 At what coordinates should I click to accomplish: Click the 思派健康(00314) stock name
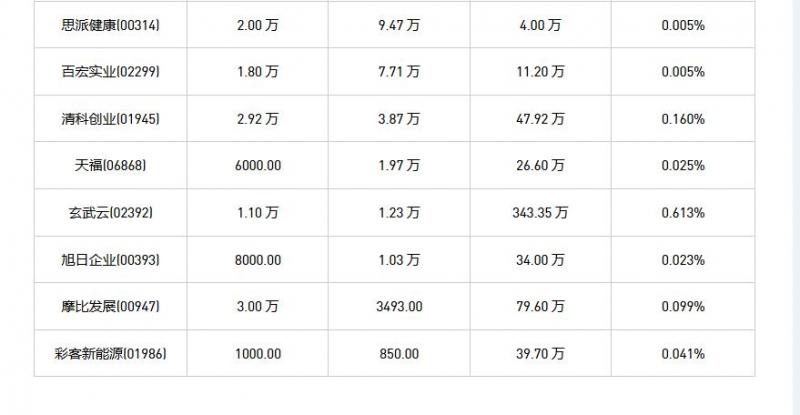pos(110,25)
